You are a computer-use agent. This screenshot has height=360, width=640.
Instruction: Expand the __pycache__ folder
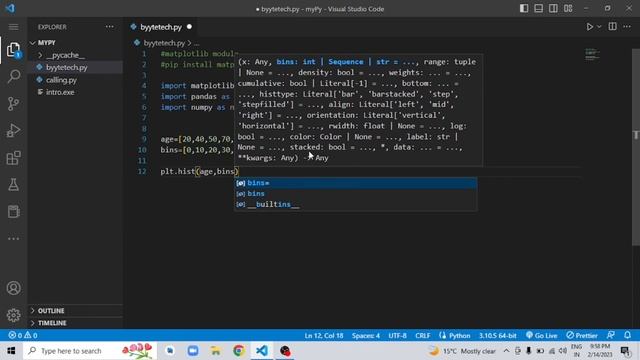pos(75,55)
